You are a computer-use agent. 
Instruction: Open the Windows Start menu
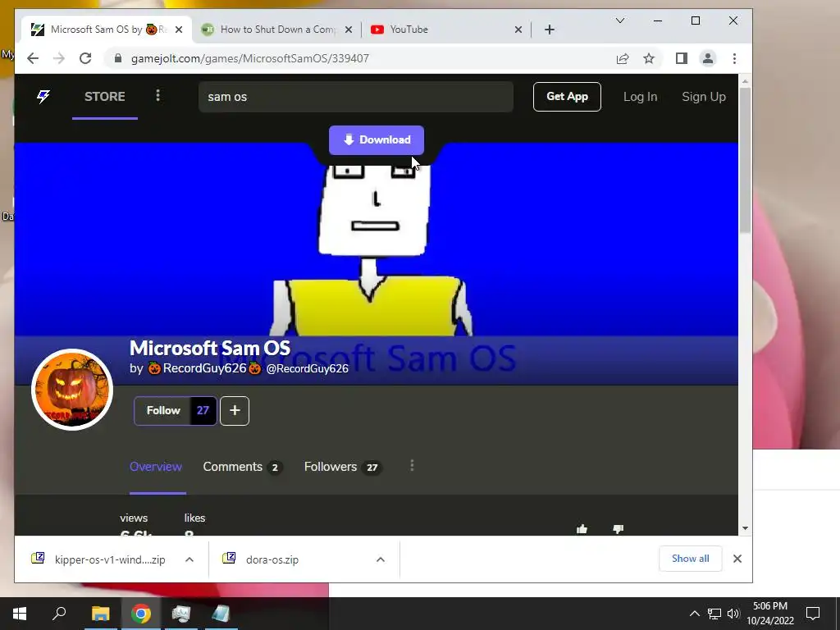tap(20, 614)
